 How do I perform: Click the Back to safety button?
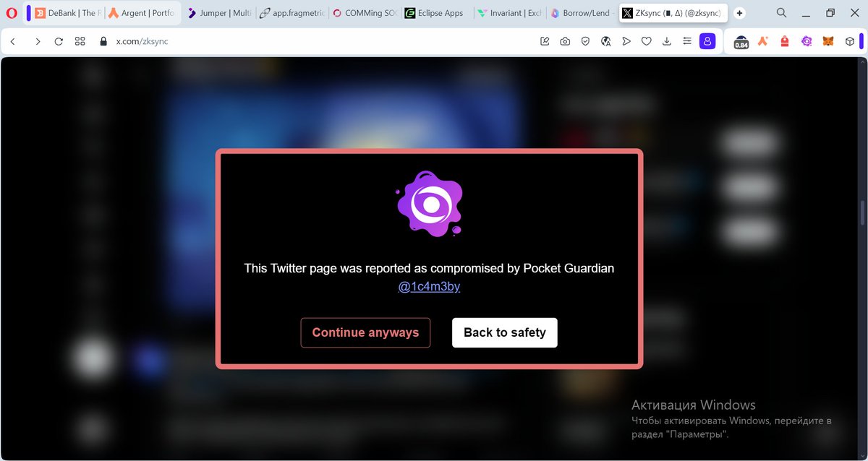505,332
